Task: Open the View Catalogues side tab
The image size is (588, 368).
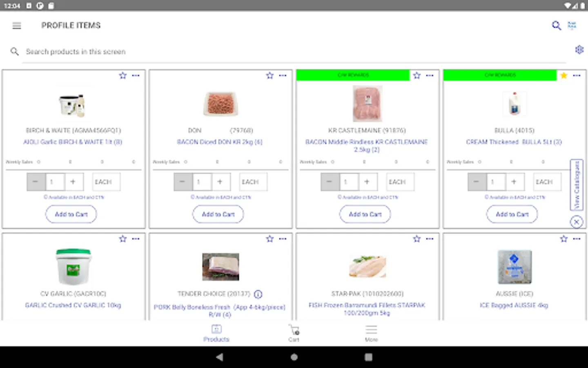Action: (577, 185)
